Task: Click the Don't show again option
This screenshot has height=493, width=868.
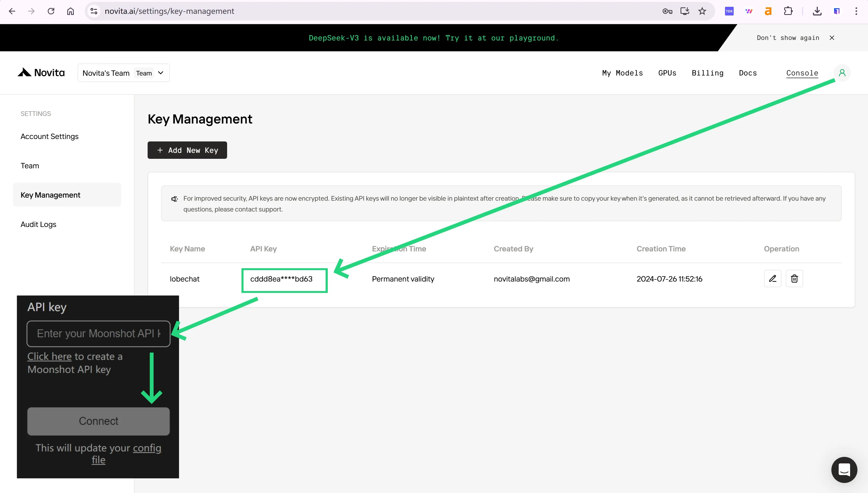Action: pyautogui.click(x=788, y=37)
